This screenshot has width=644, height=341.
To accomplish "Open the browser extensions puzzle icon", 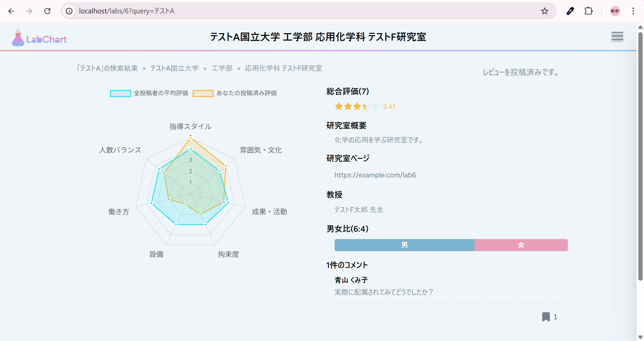I will click(588, 11).
